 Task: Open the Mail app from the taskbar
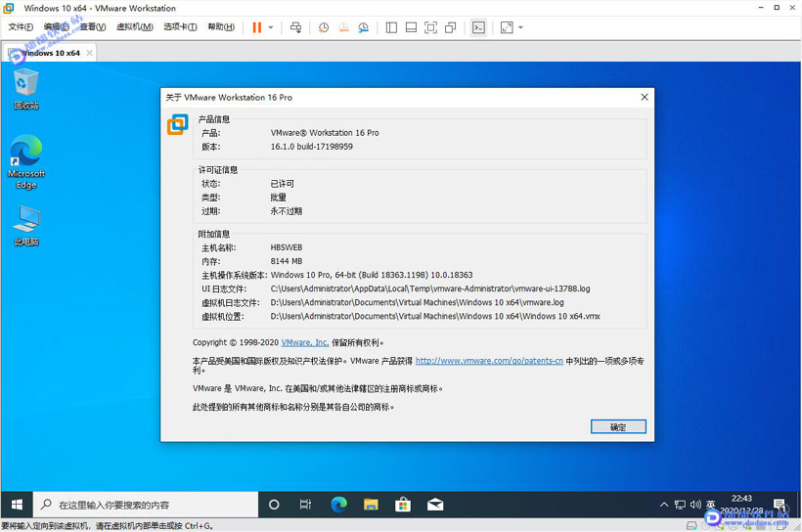(435, 505)
